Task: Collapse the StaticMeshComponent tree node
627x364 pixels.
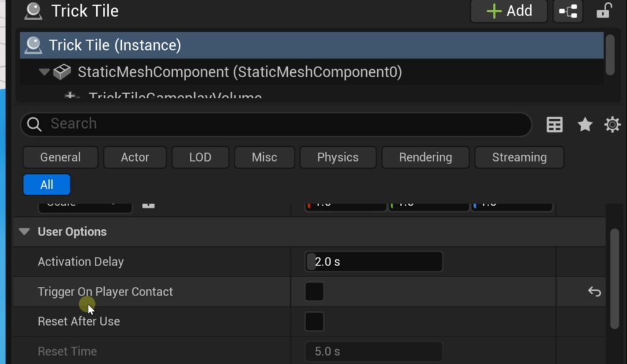Action: 44,72
